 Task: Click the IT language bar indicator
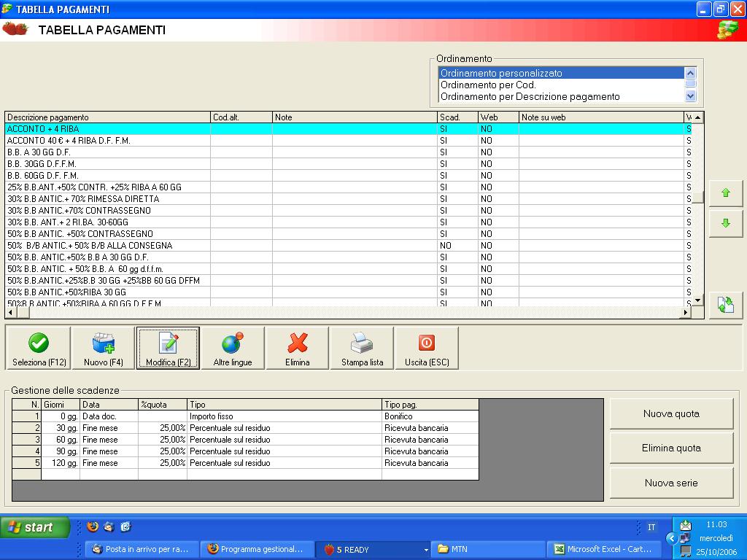click(x=651, y=527)
